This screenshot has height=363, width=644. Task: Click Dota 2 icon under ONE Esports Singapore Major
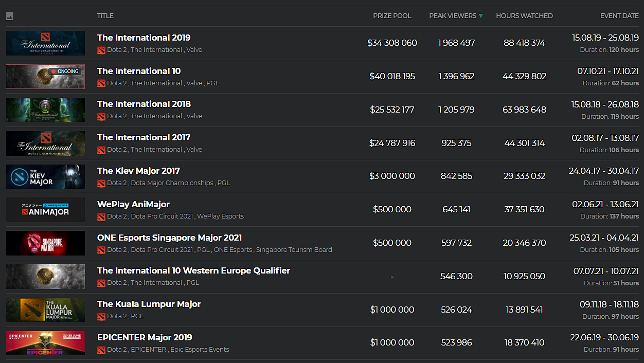tap(101, 250)
